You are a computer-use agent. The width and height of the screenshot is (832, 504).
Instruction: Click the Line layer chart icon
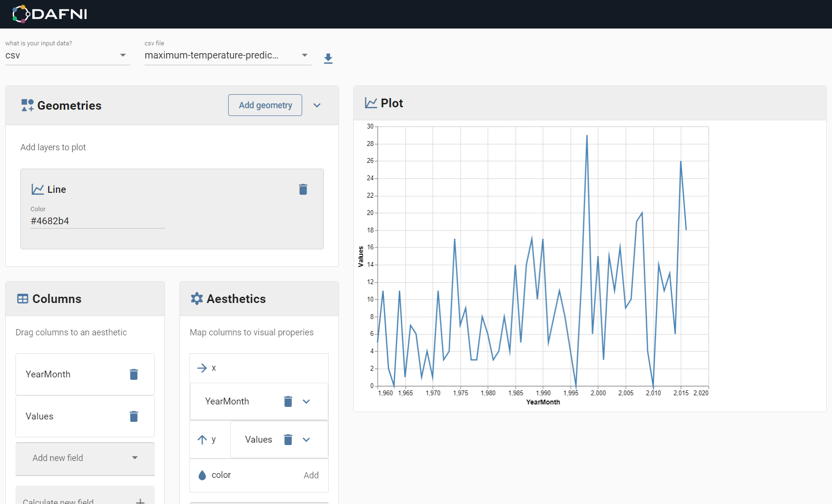pyautogui.click(x=38, y=189)
